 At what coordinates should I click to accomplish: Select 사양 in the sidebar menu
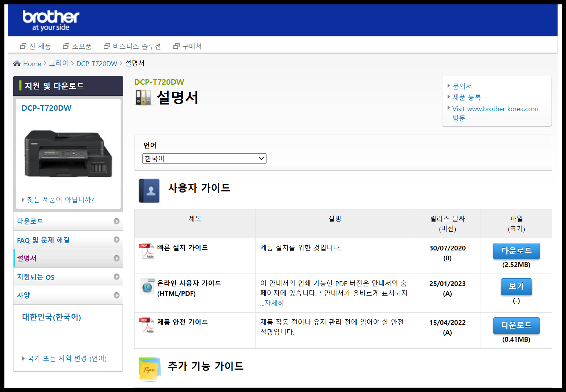[x=68, y=295]
